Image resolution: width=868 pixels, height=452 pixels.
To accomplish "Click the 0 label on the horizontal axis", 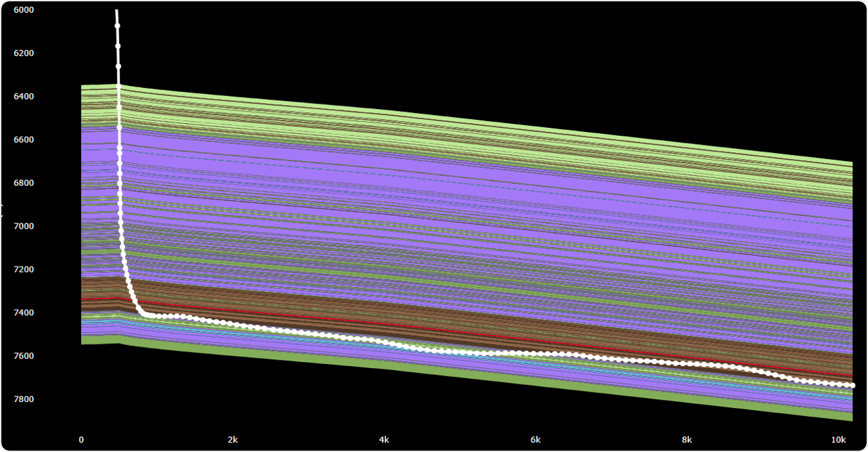I will (81, 439).
